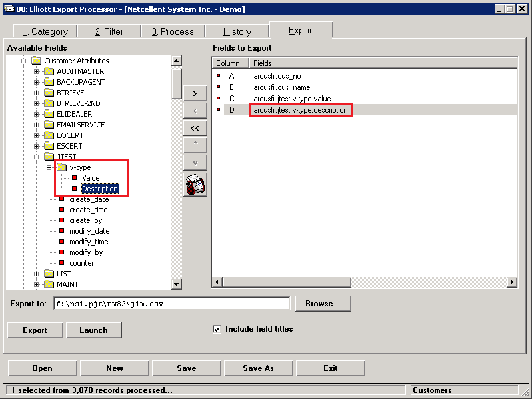Click scroll down arrow in Available Fields
The width and height of the screenshot is (532, 399).
[x=177, y=284]
